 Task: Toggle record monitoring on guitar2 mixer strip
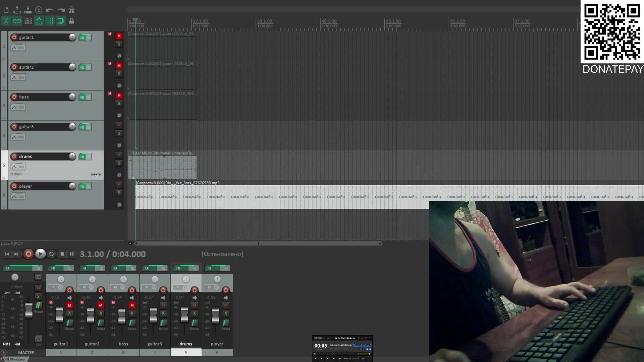[101, 298]
